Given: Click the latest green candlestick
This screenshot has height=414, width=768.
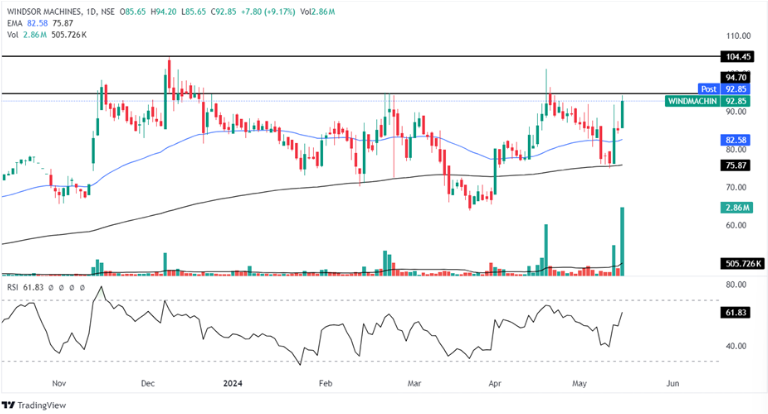Looking at the screenshot, I should [623, 113].
